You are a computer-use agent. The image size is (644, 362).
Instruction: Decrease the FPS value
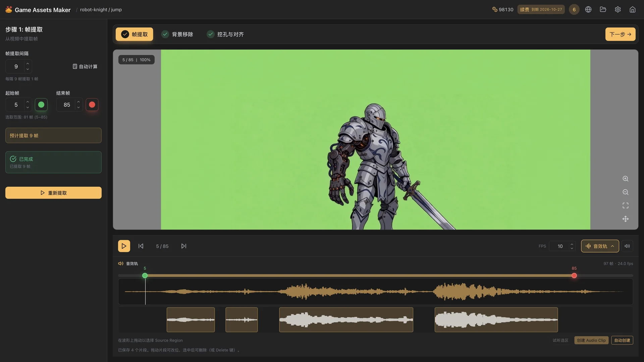pos(572,249)
